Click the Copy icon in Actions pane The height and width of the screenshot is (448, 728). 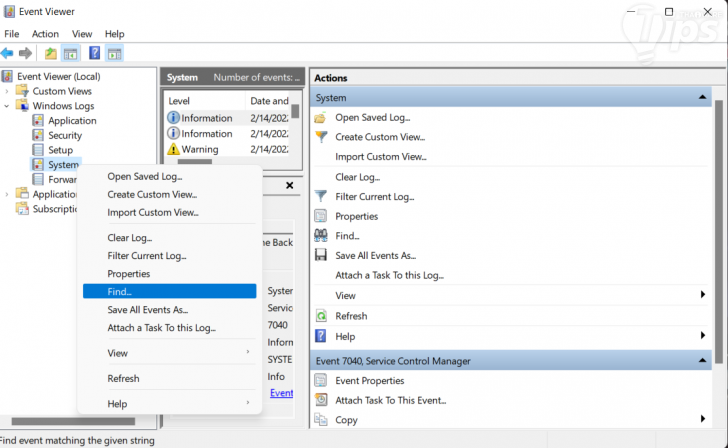pos(321,419)
